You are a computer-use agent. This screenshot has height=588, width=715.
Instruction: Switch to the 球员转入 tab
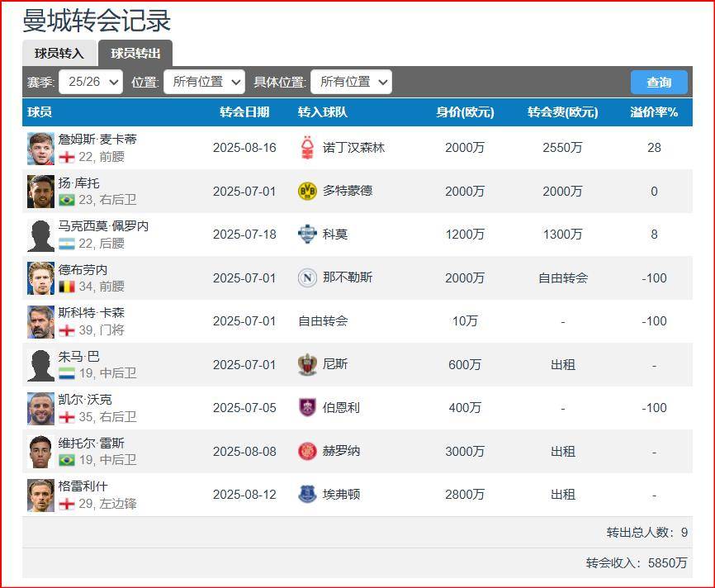(57, 54)
